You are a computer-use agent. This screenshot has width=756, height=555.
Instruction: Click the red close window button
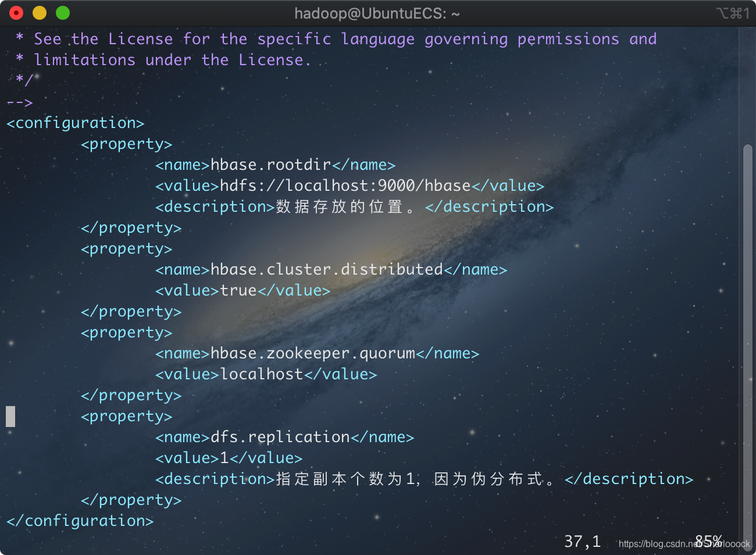16,13
